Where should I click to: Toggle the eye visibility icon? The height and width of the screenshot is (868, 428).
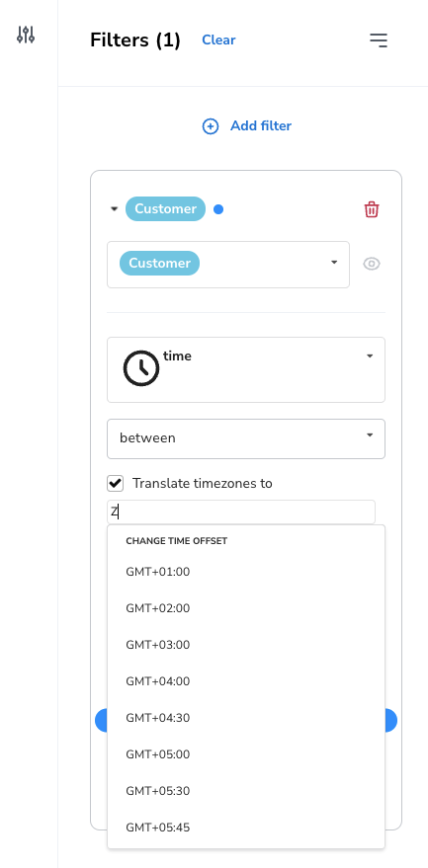[372, 264]
